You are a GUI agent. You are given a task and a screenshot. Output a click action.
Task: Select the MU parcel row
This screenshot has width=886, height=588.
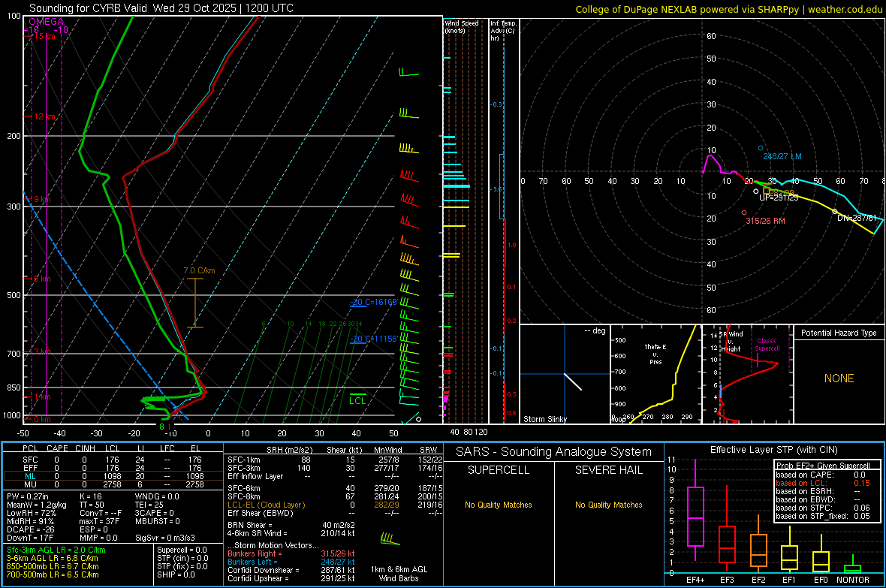coord(113,484)
